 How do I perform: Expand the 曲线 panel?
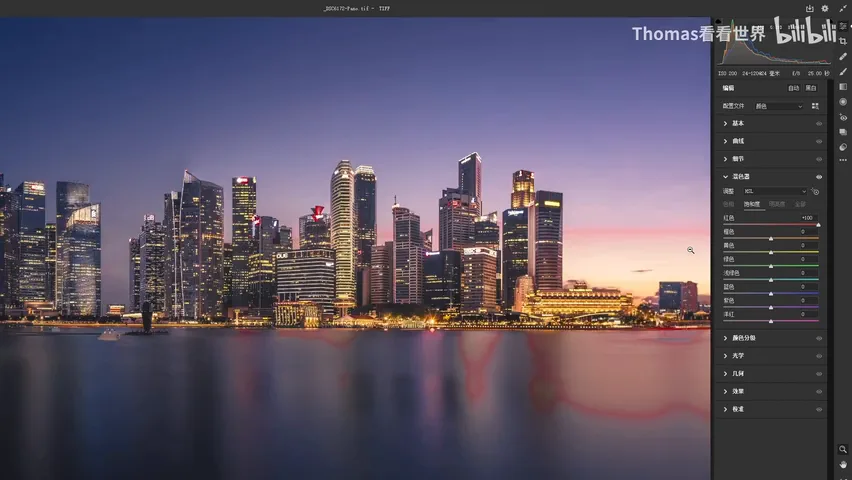coord(770,141)
